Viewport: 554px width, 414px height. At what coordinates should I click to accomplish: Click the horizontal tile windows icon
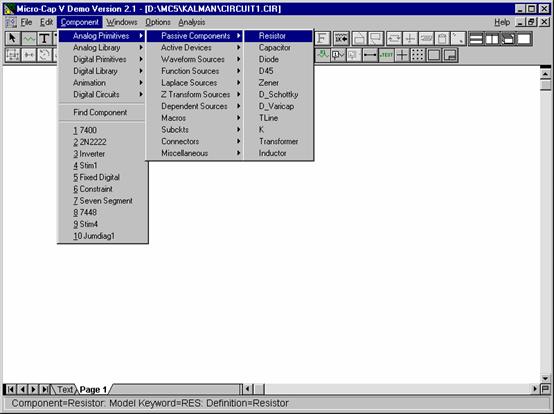476,38
